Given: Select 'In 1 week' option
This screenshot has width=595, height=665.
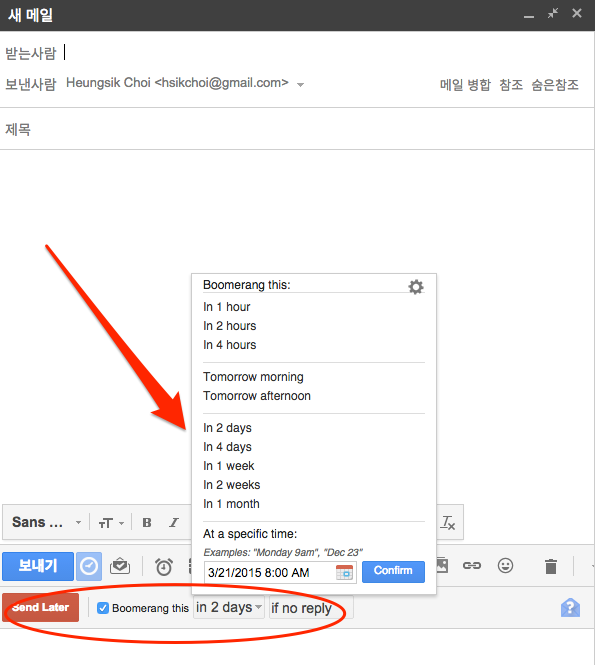Looking at the screenshot, I should tap(229, 466).
